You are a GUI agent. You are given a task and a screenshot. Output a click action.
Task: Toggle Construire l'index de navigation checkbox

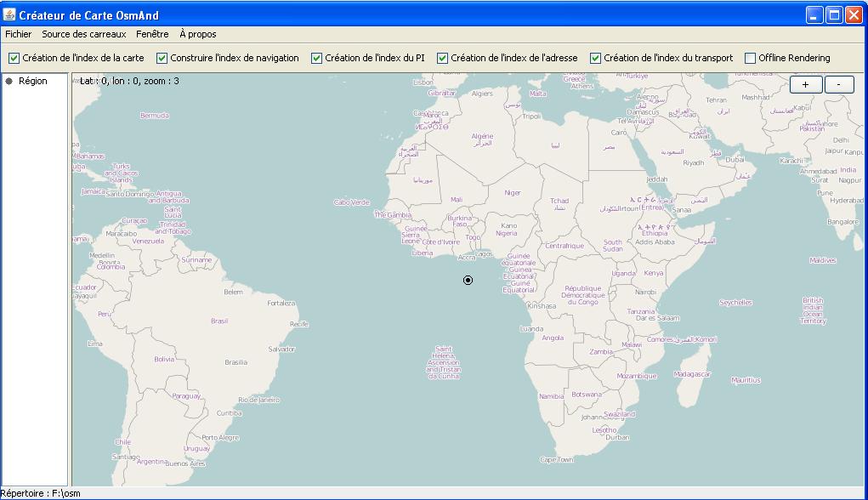coord(162,58)
